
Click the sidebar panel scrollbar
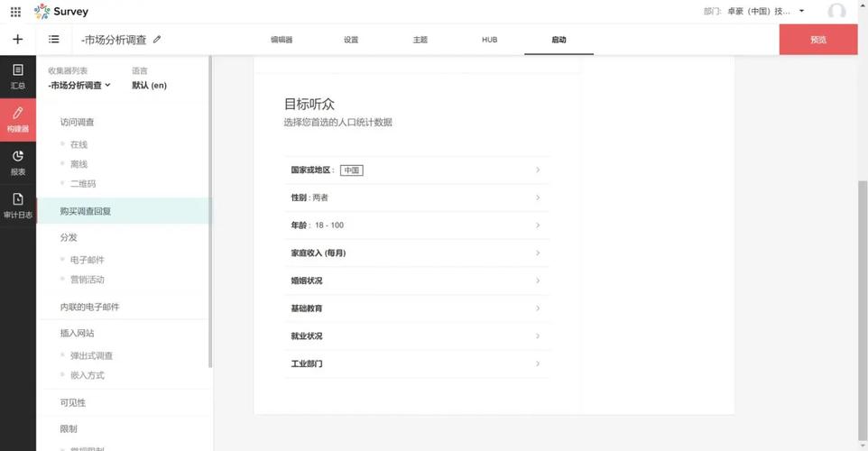(210, 211)
